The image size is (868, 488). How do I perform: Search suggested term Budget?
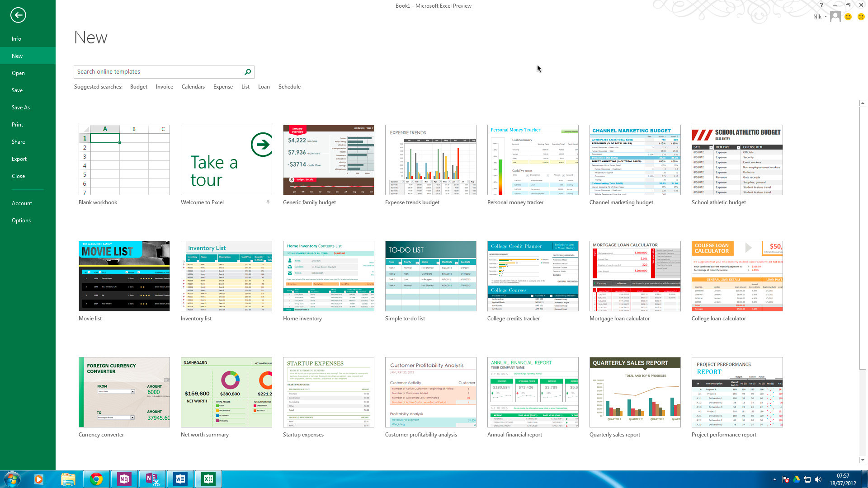click(x=138, y=87)
